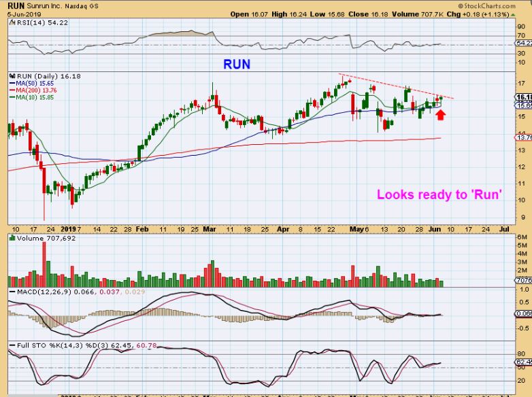This screenshot has height=397, width=532.
Task: Click the Feb label on date axis
Action: (142, 229)
